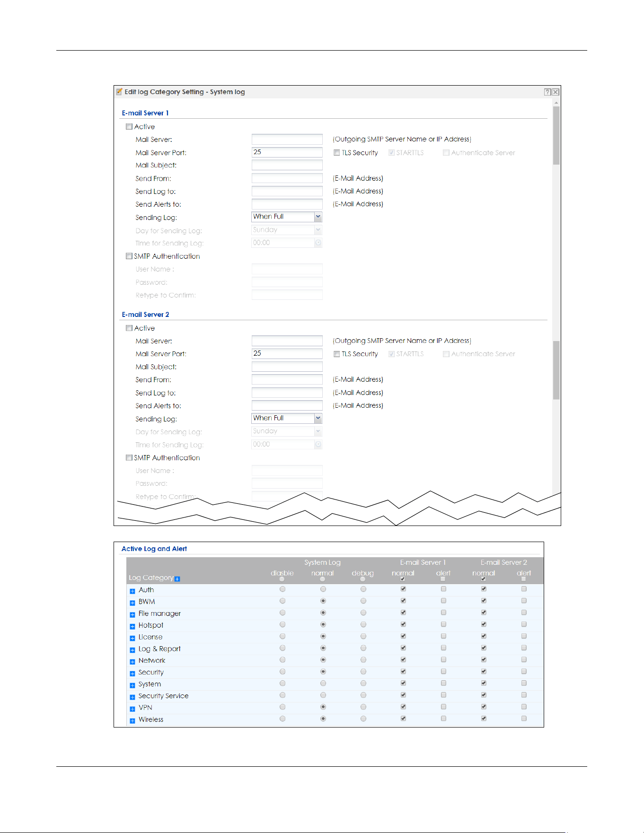Expand the File manager log category
The width and height of the screenshot is (644, 833).
132,615
